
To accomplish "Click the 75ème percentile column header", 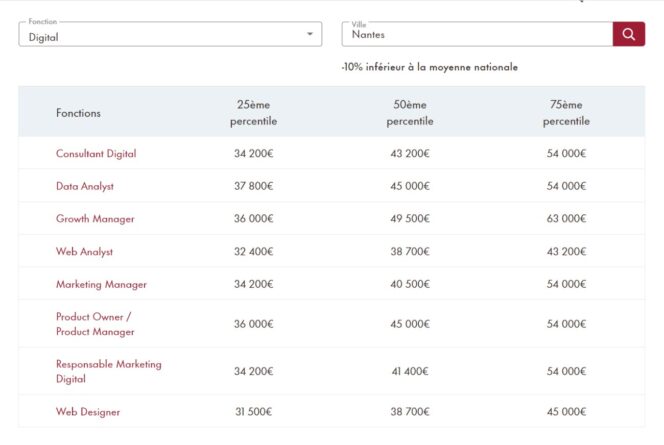I will 566,113.
